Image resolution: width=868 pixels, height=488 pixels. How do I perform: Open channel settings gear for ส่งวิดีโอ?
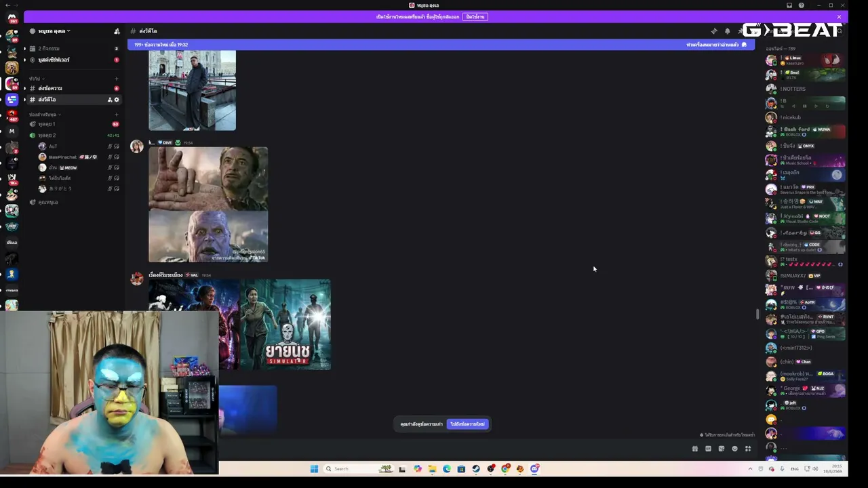117,100
